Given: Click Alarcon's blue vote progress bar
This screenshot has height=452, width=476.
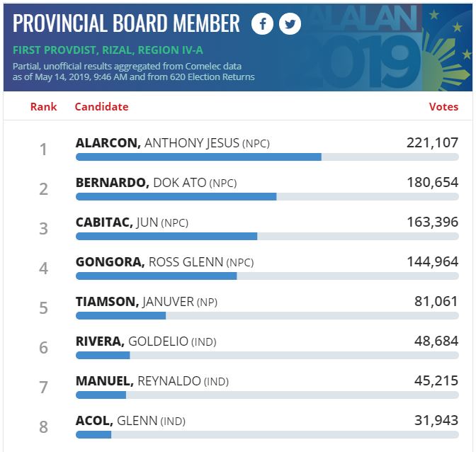Looking at the screenshot, I should (x=198, y=157).
